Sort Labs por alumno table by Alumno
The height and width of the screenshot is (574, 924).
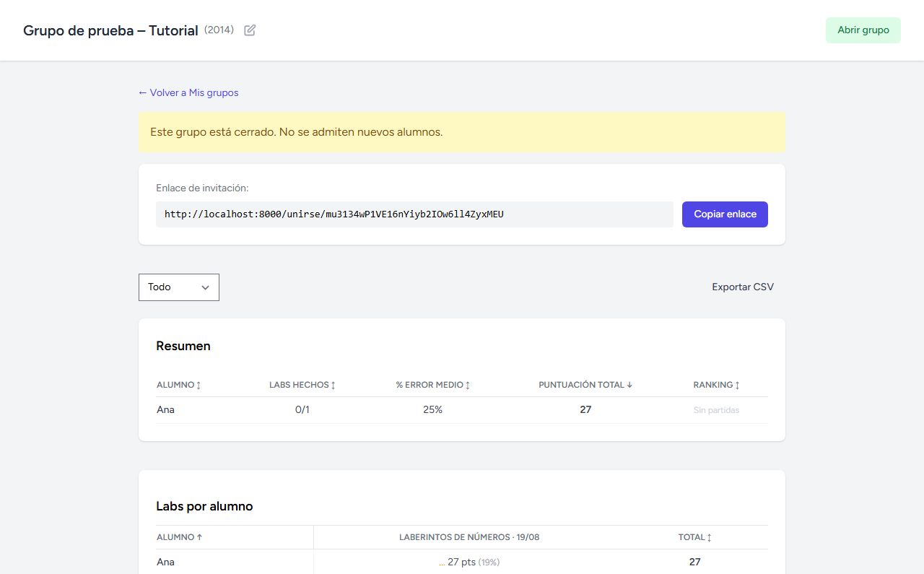click(180, 537)
